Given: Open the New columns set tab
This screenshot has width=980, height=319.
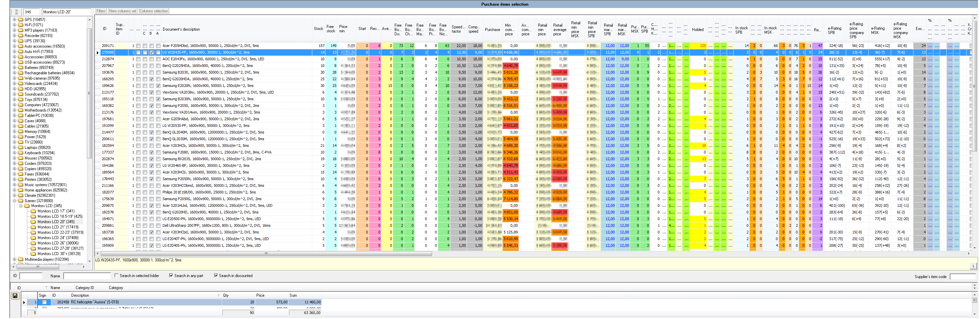Looking at the screenshot, I should pos(123,11).
